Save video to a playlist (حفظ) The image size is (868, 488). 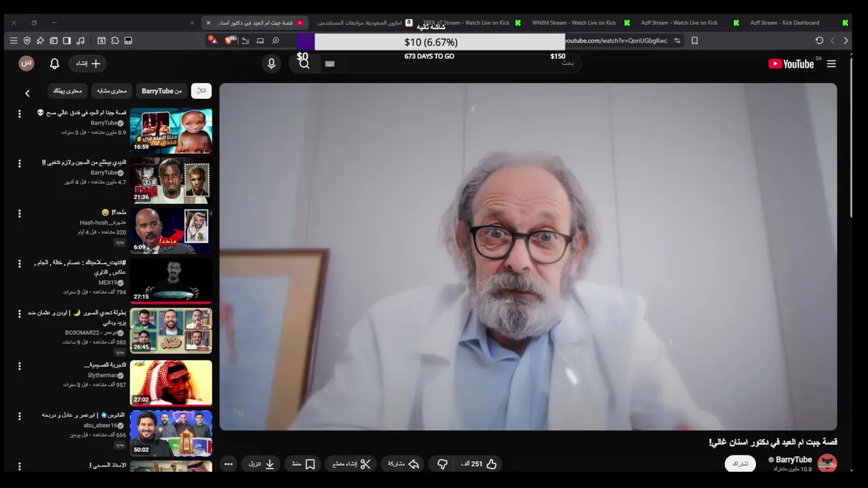(x=303, y=464)
